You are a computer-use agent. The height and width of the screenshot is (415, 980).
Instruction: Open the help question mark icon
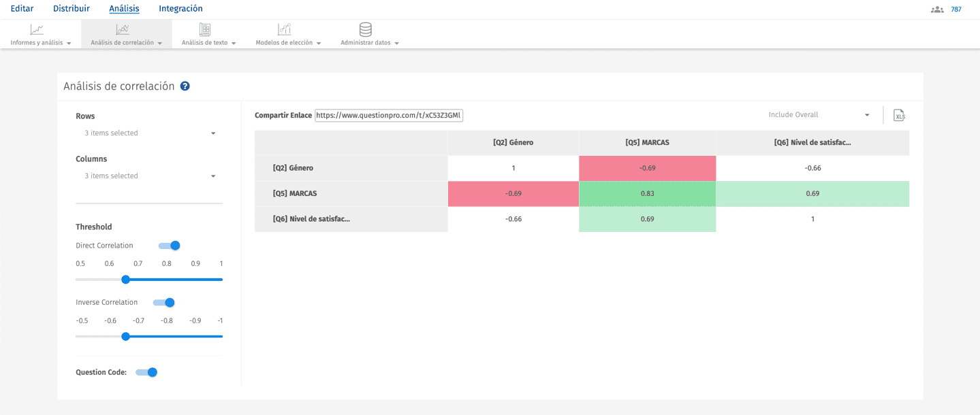[x=185, y=86]
